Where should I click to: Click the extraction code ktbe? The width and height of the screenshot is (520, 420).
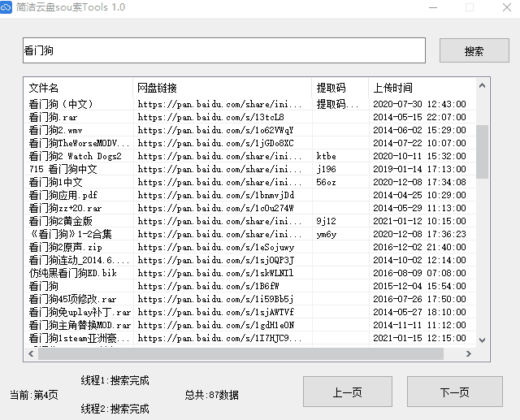[x=326, y=156]
